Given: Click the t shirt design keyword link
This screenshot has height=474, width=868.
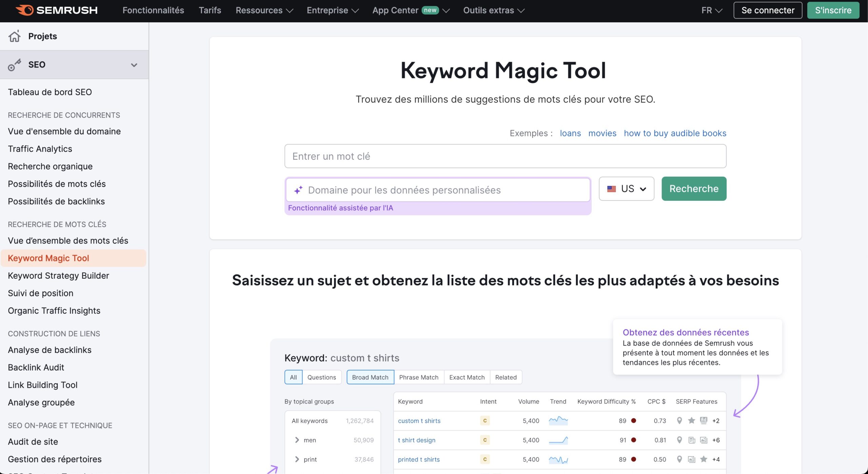Looking at the screenshot, I should (x=416, y=440).
